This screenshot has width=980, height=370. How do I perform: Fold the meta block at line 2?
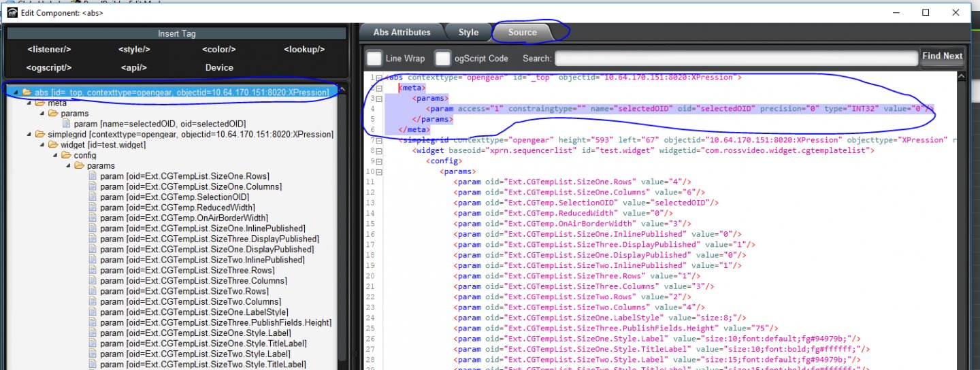pyautogui.click(x=379, y=88)
